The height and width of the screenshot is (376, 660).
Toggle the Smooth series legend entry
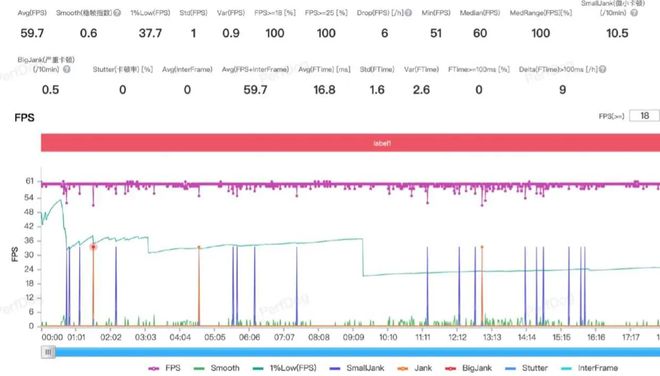[216, 368]
